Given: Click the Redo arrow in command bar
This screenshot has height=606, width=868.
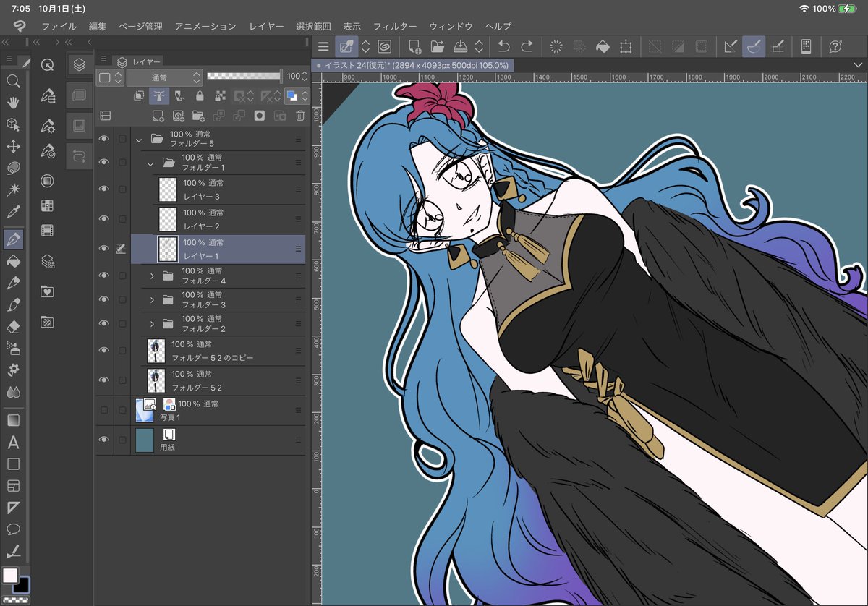Looking at the screenshot, I should click(x=527, y=47).
